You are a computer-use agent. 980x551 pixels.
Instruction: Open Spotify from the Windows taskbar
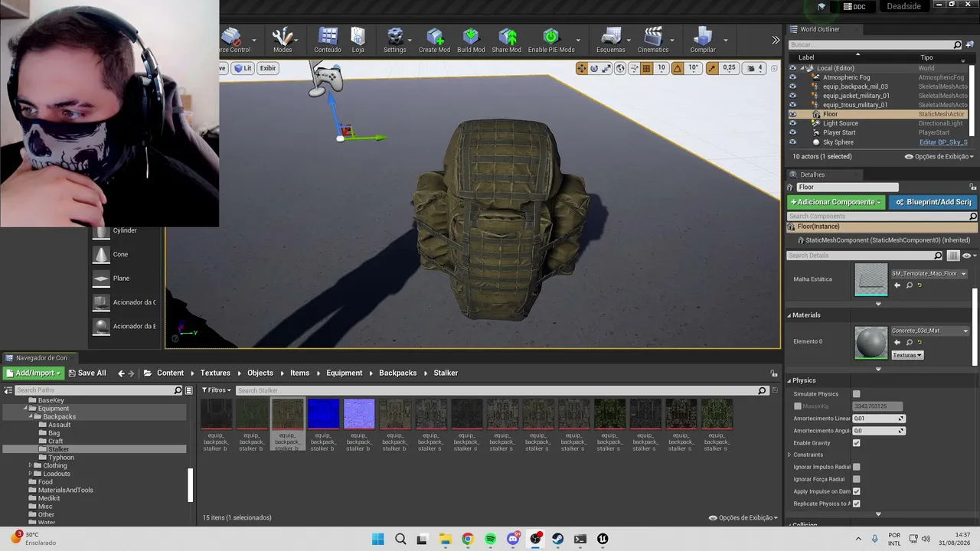(490, 539)
